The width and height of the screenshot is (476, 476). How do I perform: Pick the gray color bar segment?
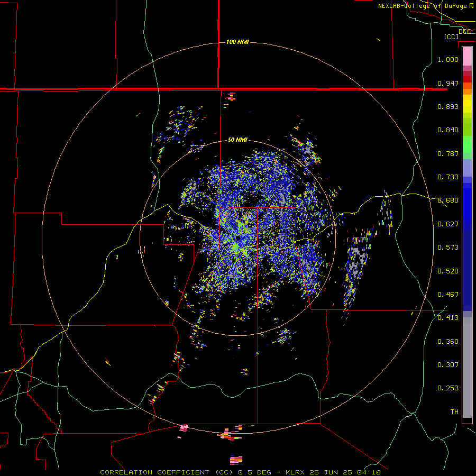[x=467, y=368]
